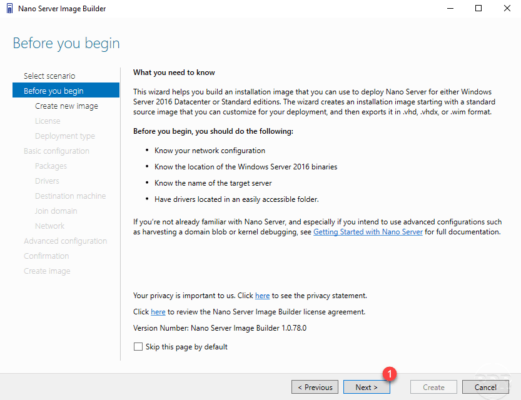Open the Deployment type step
Viewport: 521px width, 400px height.
point(65,136)
